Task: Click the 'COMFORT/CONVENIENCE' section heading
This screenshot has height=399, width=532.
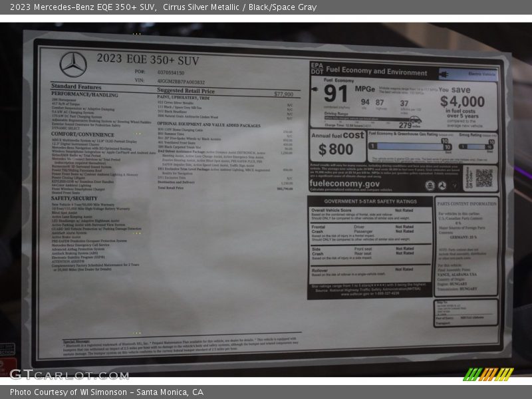Action: pyautogui.click(x=82, y=134)
